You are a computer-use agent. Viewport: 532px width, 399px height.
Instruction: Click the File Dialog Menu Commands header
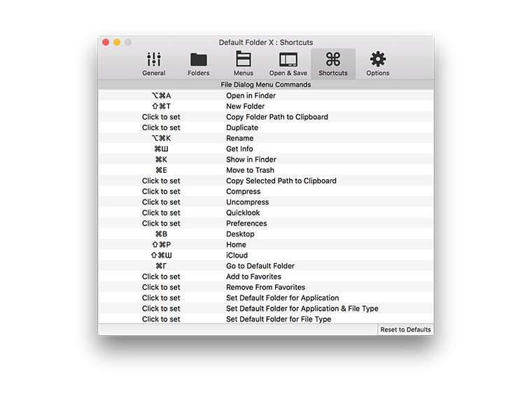pyautogui.click(x=265, y=85)
